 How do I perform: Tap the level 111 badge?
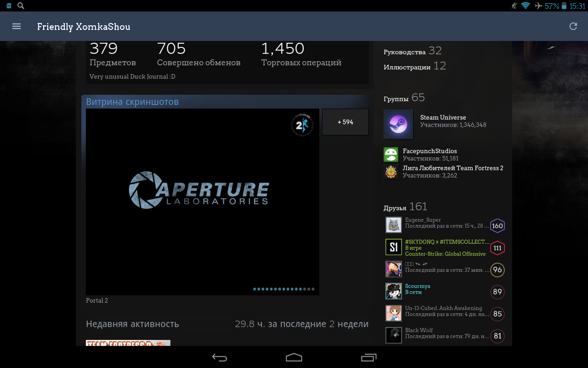coord(498,248)
